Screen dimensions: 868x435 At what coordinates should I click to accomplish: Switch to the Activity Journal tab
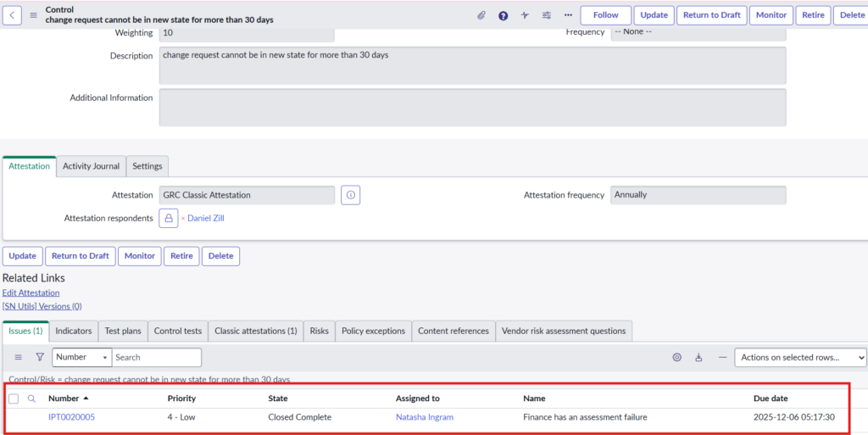coord(92,166)
